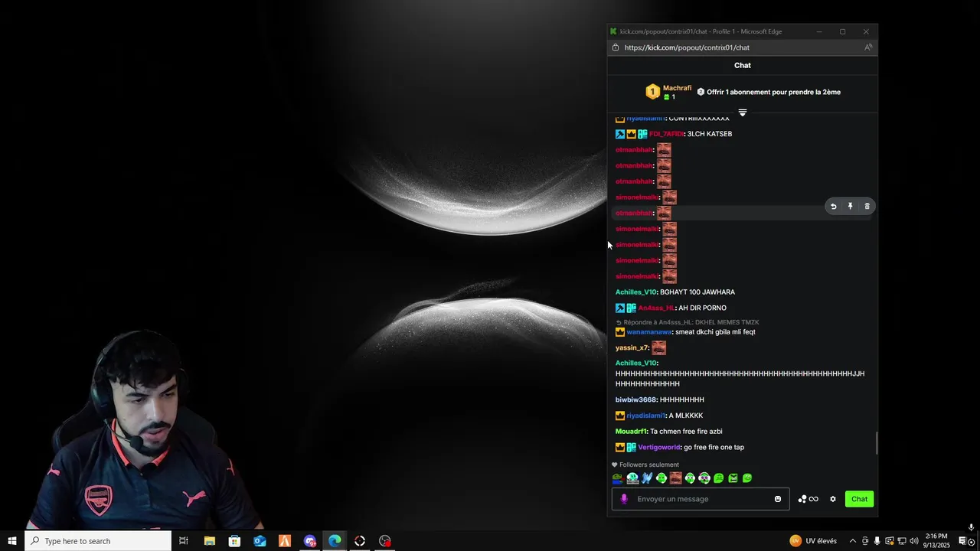This screenshot has height=551, width=980.
Task: Click the emote image in yassin_x7's message
Action: [658, 348]
